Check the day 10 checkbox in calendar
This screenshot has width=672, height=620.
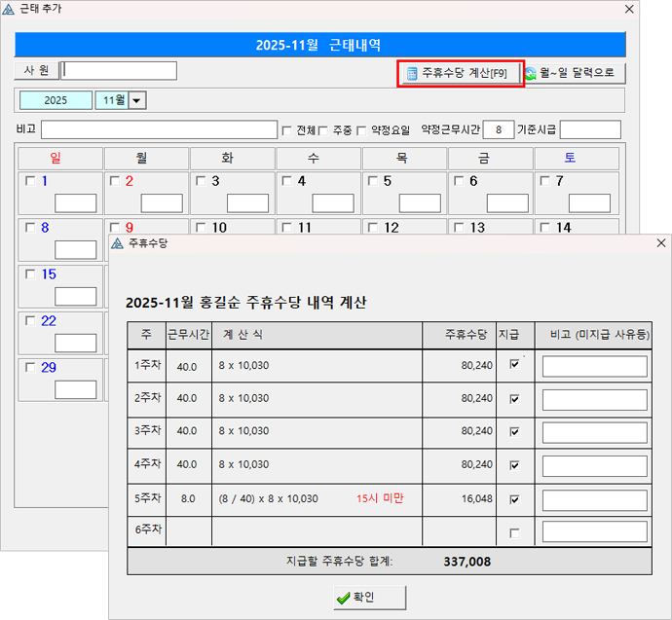(201, 228)
